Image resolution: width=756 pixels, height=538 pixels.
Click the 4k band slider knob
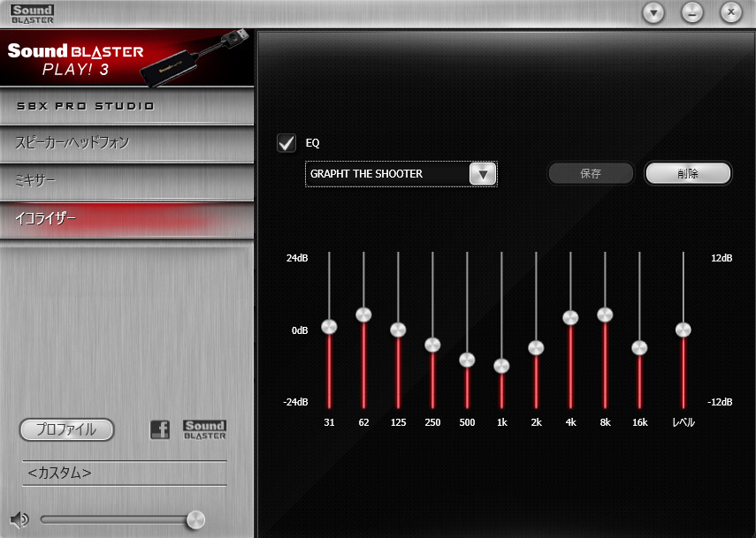click(570, 318)
